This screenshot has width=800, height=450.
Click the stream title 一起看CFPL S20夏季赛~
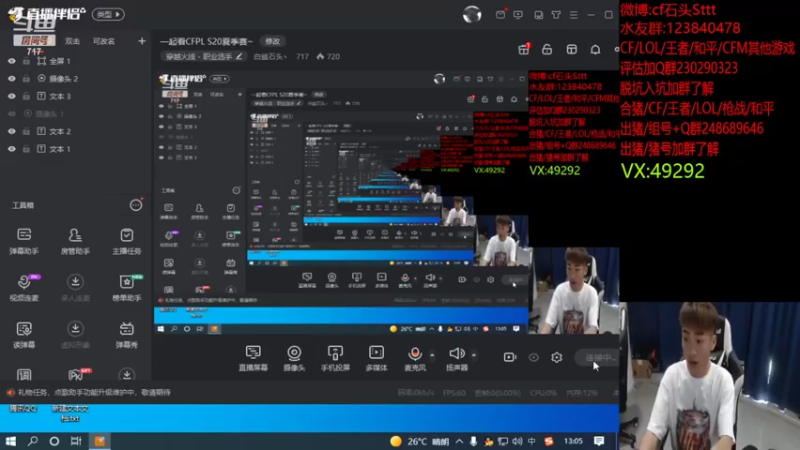(207, 41)
